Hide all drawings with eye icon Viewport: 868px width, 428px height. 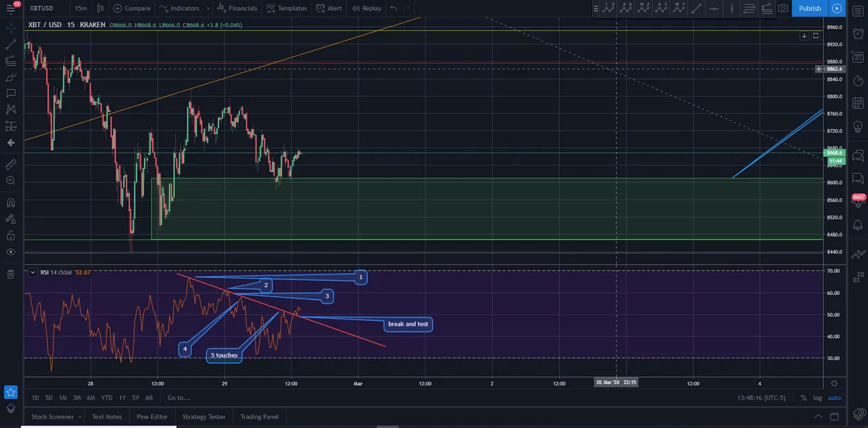11,252
